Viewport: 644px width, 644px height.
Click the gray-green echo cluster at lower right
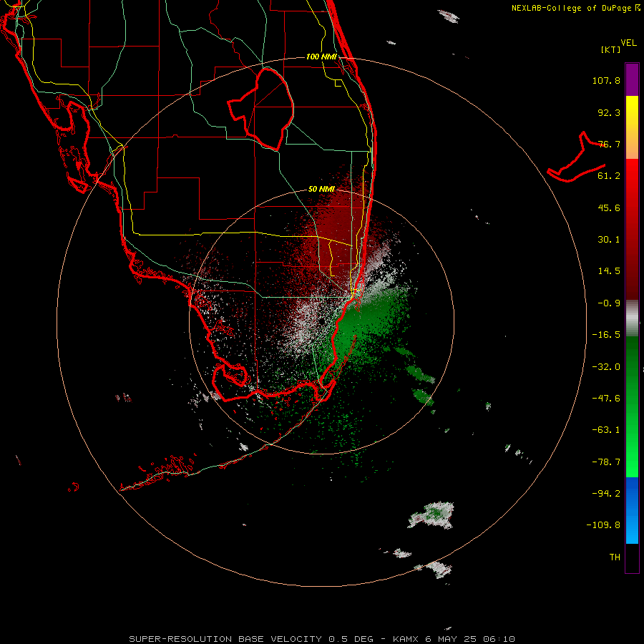tap(432, 516)
